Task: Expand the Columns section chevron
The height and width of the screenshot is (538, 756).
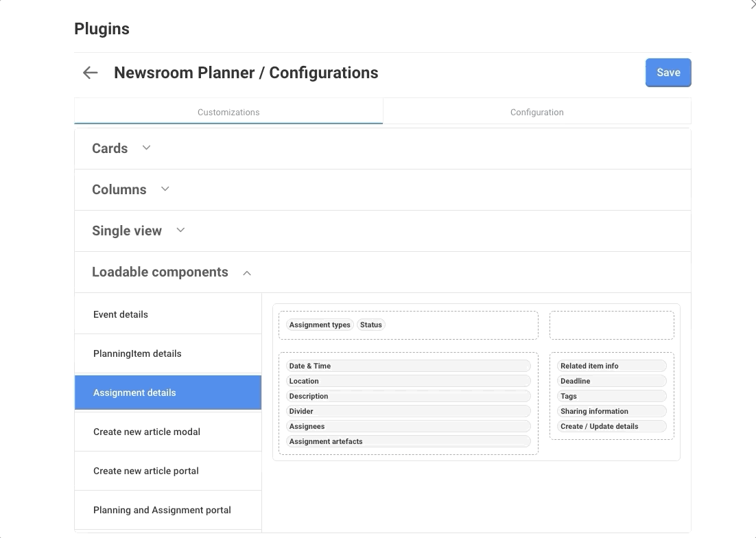Action: 165,189
